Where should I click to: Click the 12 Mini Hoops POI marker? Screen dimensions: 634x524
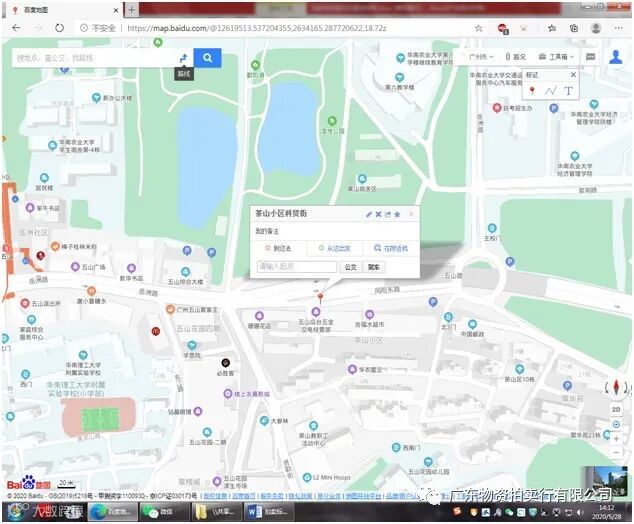pos(307,478)
